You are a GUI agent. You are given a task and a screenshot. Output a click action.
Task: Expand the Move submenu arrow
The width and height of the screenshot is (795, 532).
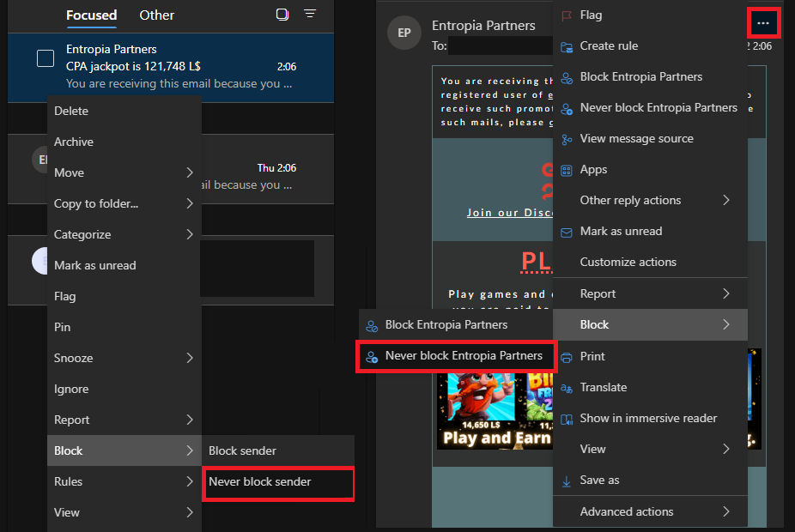click(x=190, y=172)
